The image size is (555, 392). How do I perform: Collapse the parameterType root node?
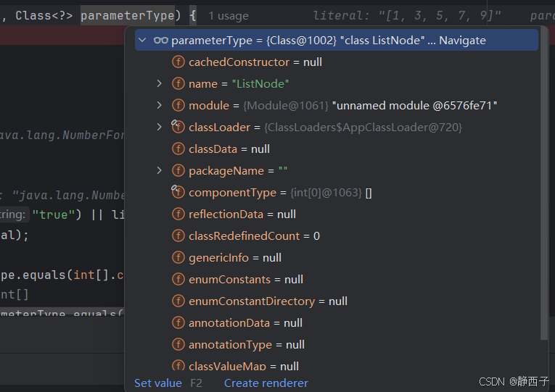point(142,41)
